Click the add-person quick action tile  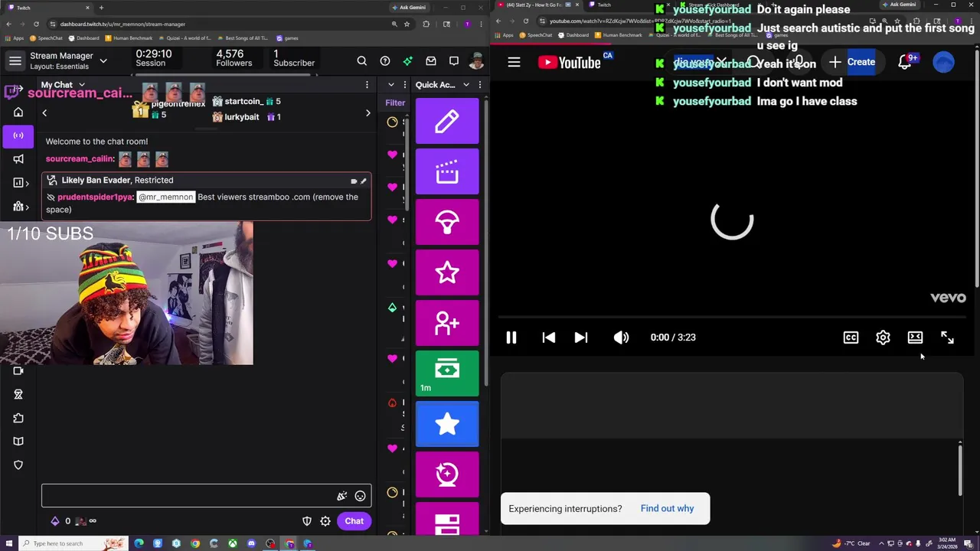click(447, 323)
